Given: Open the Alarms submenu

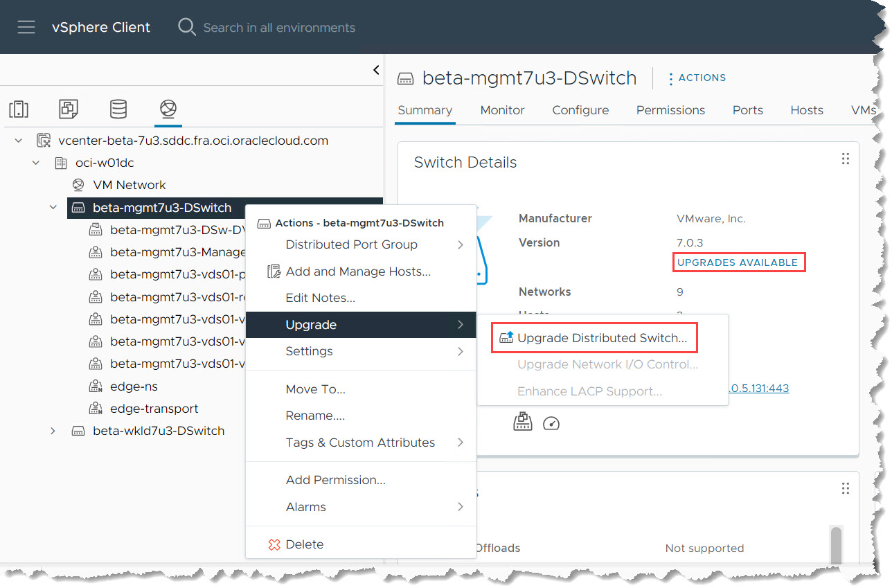Looking at the screenshot, I should [x=361, y=507].
